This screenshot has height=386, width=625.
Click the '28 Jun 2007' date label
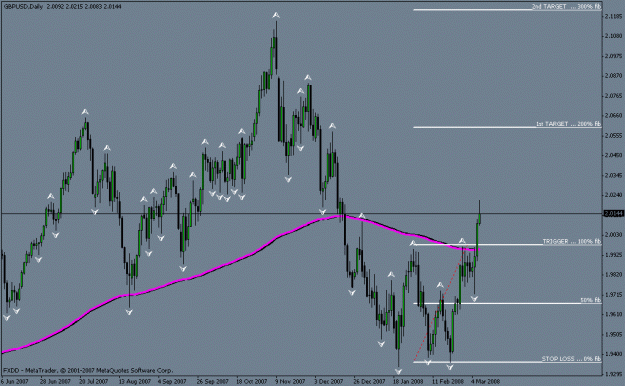click(55, 381)
